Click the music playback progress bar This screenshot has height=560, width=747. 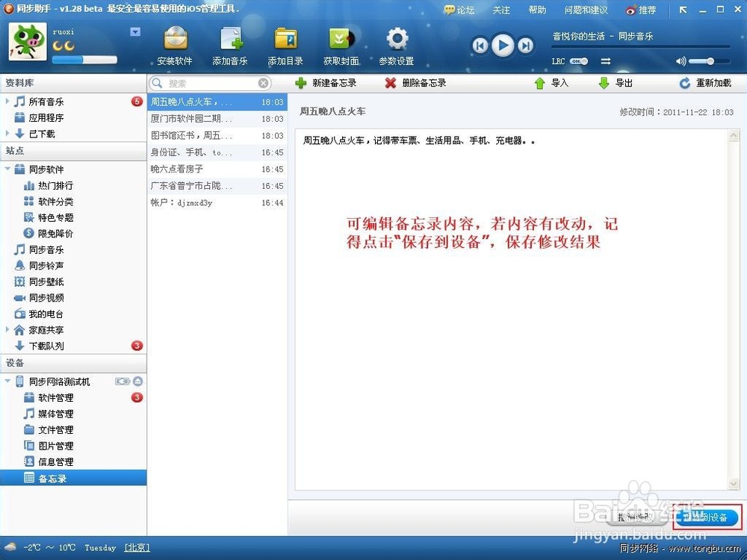pyautogui.click(x=641, y=46)
